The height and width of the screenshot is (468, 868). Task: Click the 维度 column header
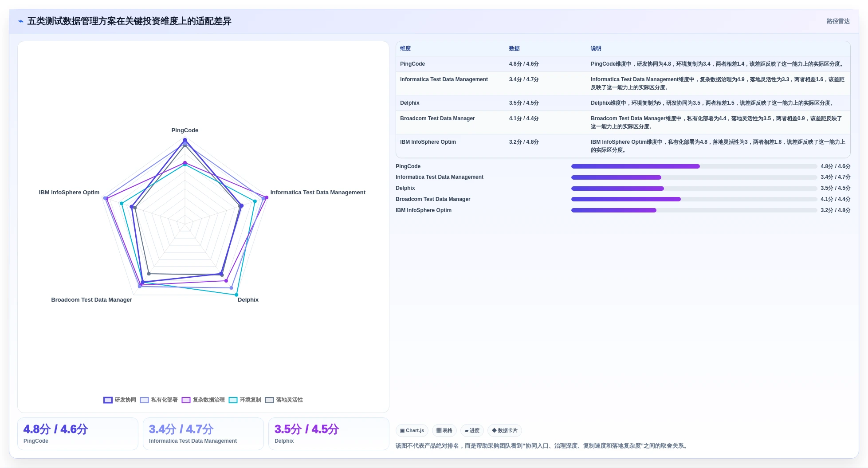405,49
